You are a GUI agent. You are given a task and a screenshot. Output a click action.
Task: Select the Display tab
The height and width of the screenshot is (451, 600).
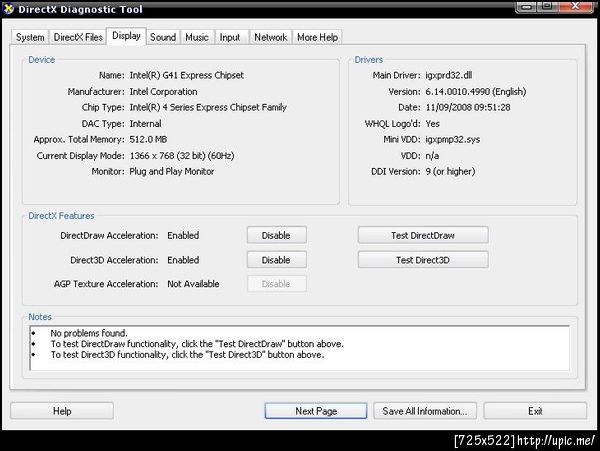tap(126, 36)
